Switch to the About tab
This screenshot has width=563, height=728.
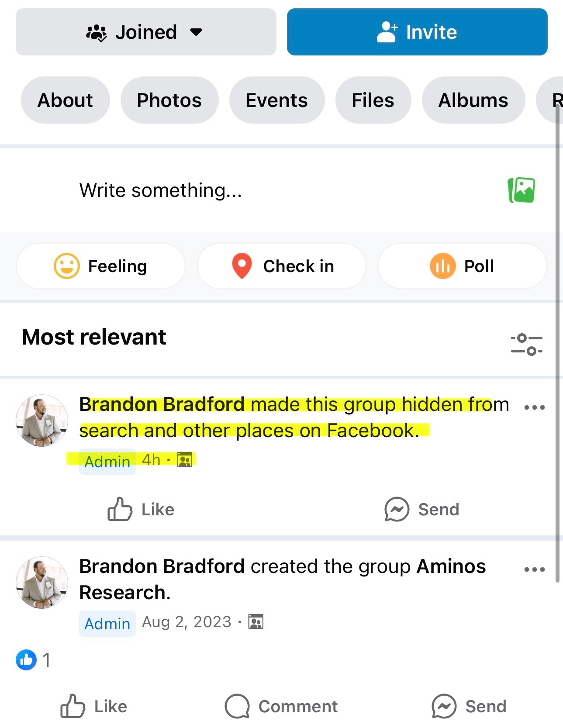65,100
